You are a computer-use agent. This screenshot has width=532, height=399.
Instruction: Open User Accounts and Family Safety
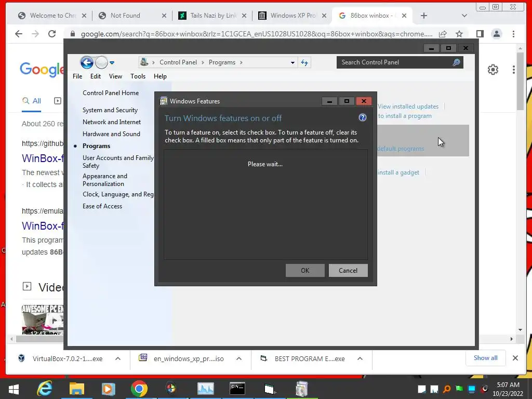118,162
